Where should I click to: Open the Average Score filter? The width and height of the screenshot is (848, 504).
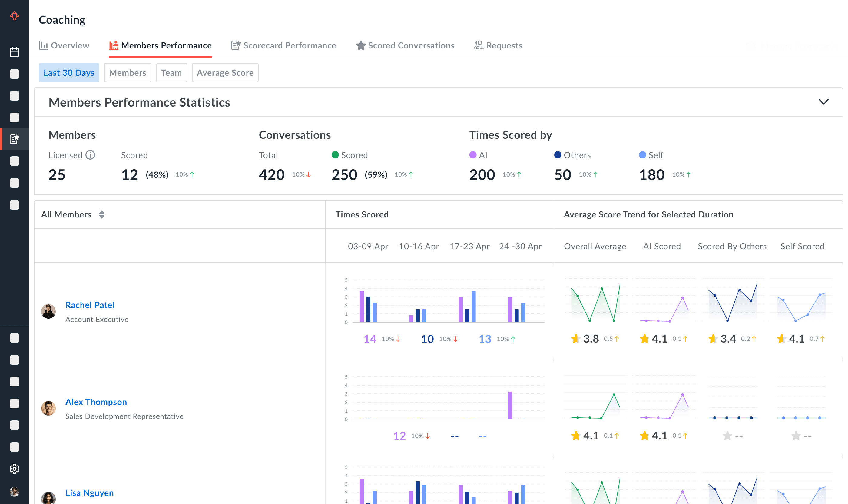(x=225, y=73)
